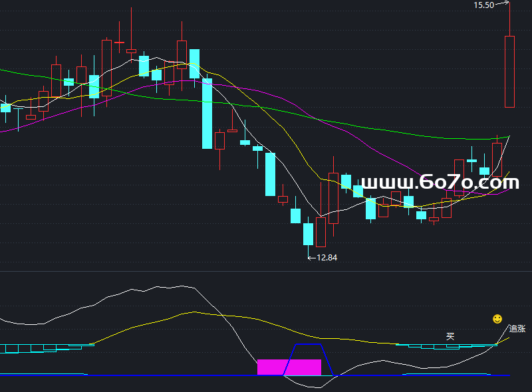Click the 买 buy signal marker
Image resolution: width=532 pixels, height=392 pixels.
tap(450, 337)
